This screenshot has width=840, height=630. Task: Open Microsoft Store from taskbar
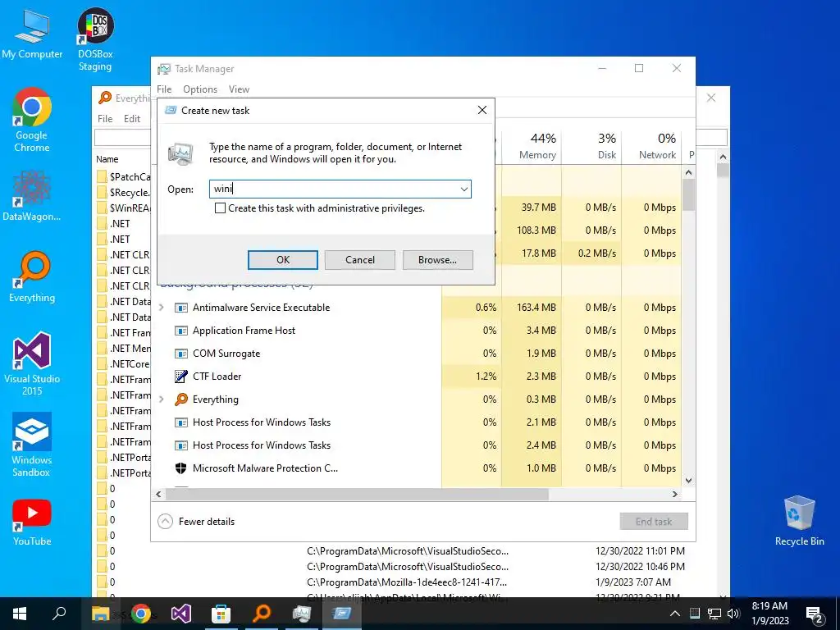(x=221, y=614)
